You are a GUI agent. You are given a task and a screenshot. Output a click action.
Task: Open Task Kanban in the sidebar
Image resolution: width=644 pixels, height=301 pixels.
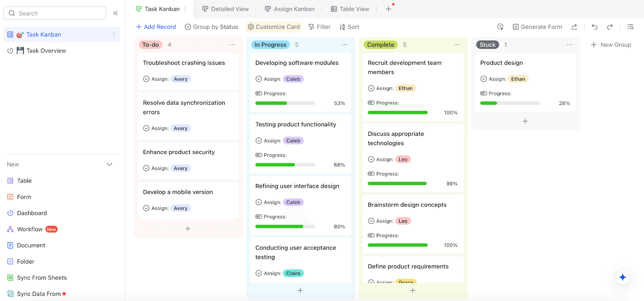(x=62, y=35)
